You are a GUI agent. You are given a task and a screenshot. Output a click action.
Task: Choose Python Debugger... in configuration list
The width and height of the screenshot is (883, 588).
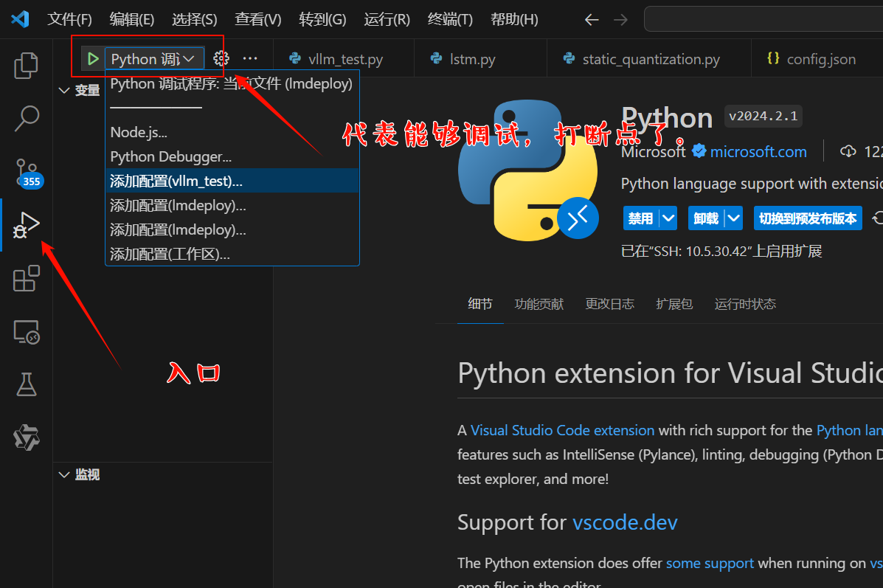232,156
